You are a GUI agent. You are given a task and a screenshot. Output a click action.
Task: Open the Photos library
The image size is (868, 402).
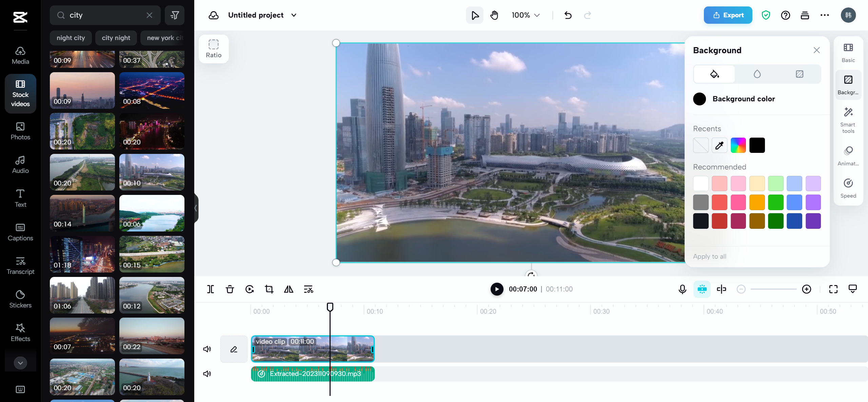(20, 131)
